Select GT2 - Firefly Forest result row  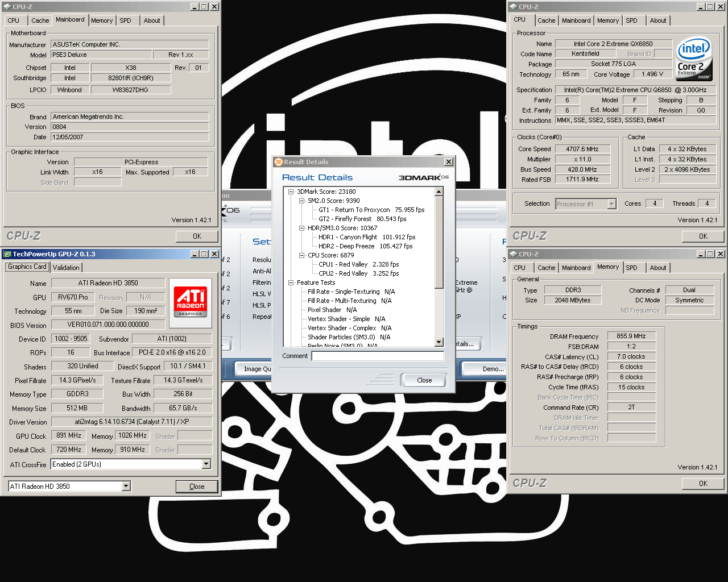[x=362, y=219]
